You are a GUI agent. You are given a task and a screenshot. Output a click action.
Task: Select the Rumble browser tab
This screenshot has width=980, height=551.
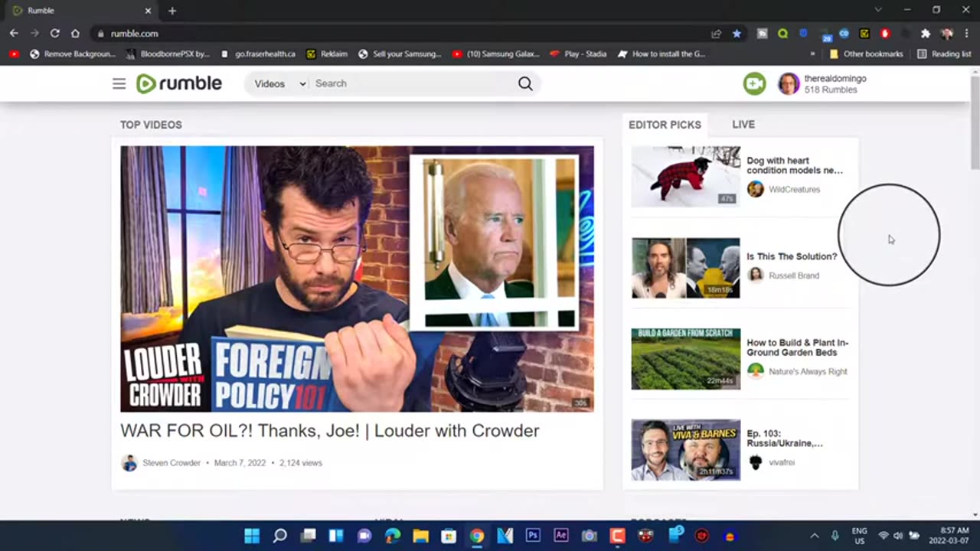pyautogui.click(x=81, y=11)
